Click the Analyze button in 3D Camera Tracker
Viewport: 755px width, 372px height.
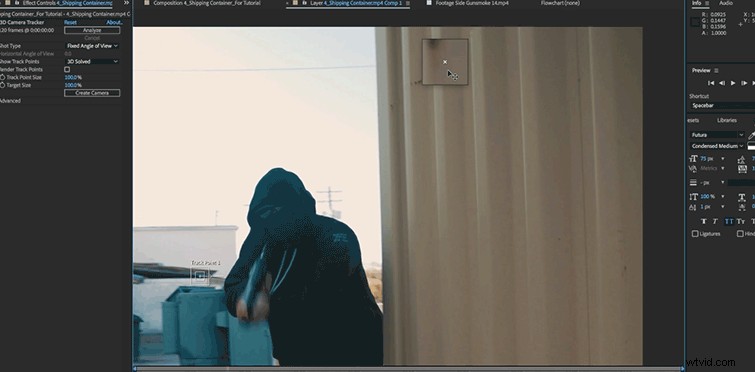(92, 30)
